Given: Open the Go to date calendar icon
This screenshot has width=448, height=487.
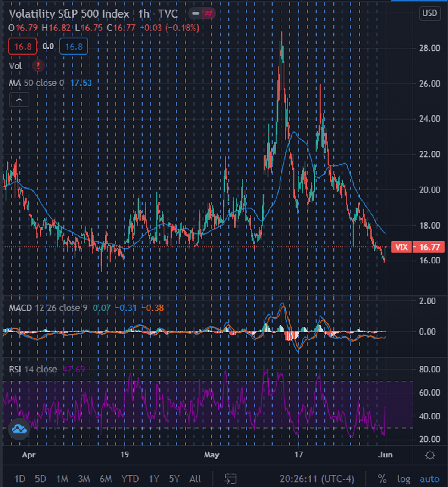Looking at the screenshot, I should point(230,478).
